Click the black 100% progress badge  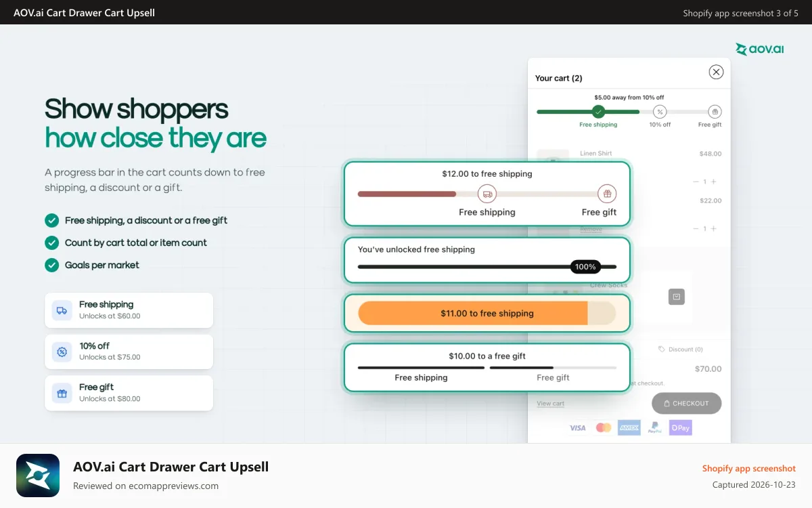(585, 267)
